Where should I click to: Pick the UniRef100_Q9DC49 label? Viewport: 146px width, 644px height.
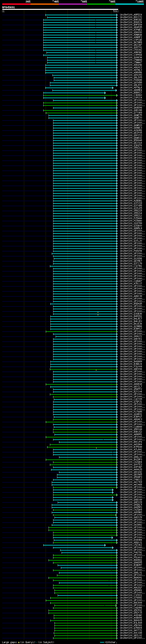tap(131, 499)
